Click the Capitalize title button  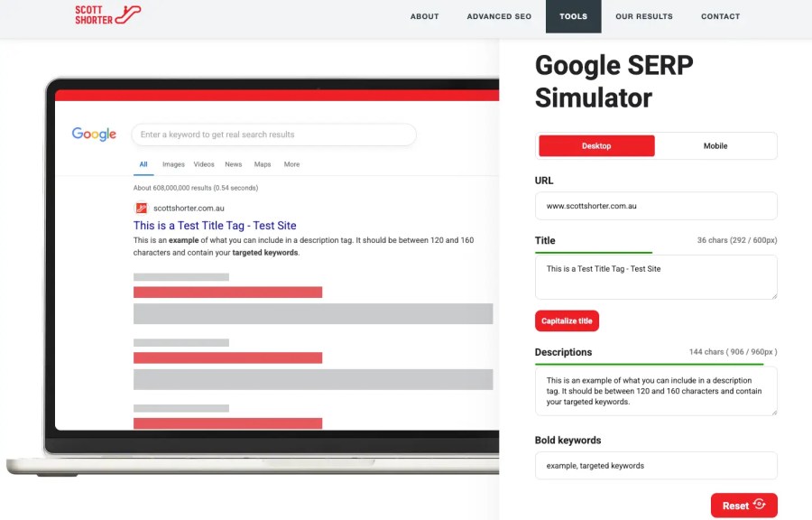(567, 320)
